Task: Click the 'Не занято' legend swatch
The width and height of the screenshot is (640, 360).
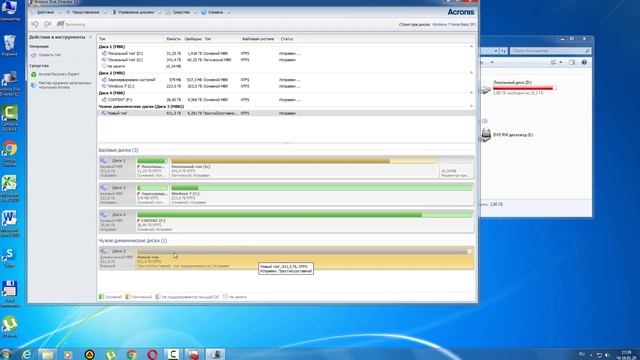Action: [x=225, y=297]
